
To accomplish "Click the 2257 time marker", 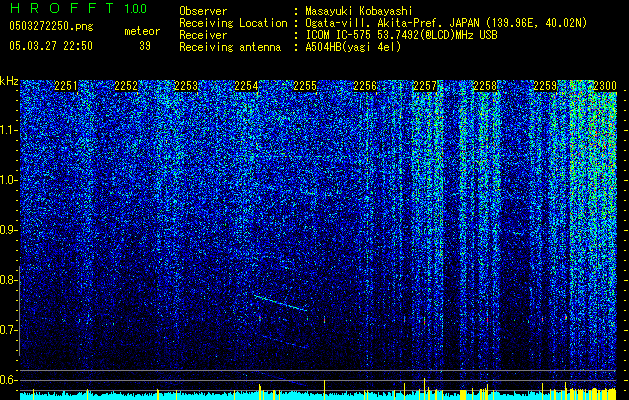I will tap(425, 86).
